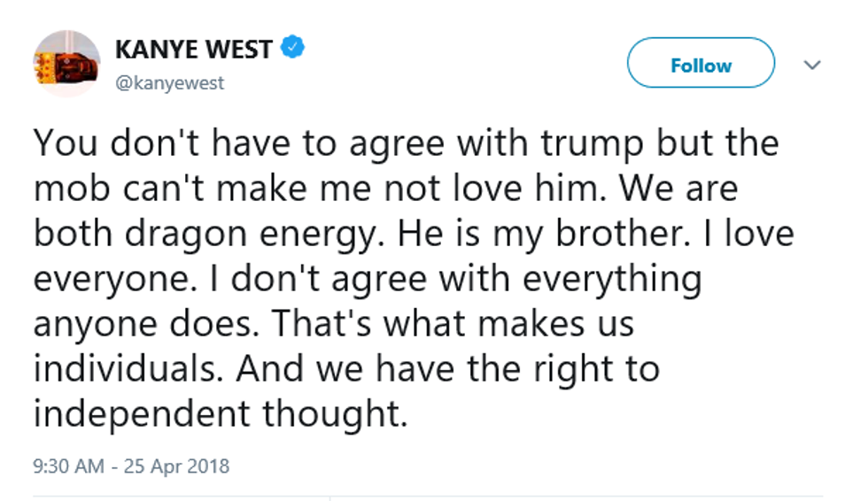Open the KANYE WEST display name link

click(193, 49)
